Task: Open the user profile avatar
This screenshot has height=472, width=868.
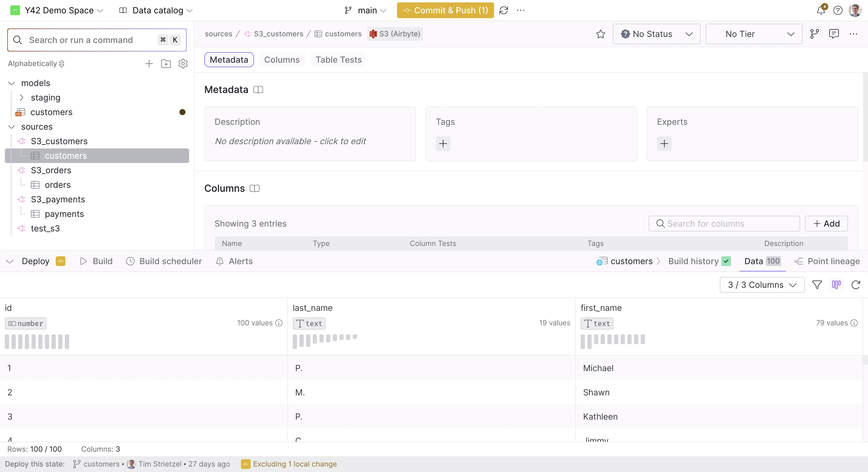Action: (x=855, y=10)
